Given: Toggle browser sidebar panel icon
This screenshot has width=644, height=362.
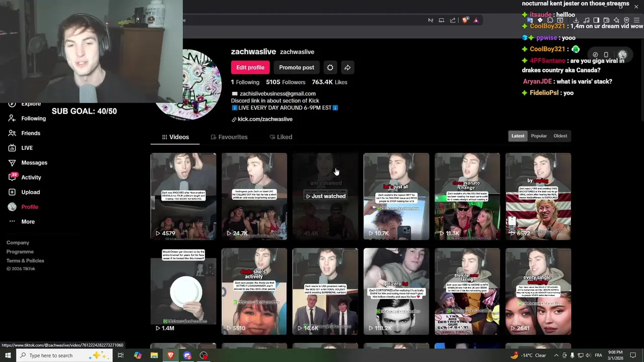Looking at the screenshot, I should pos(596,20).
